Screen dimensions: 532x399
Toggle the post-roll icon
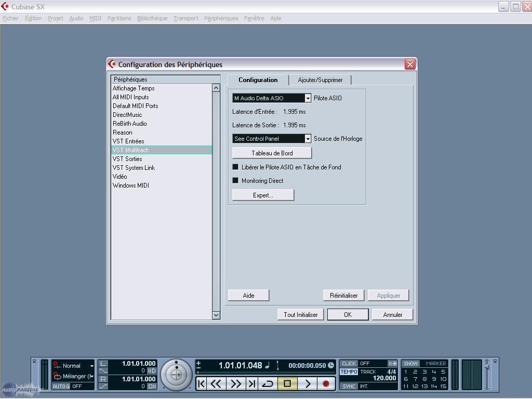click(x=152, y=386)
